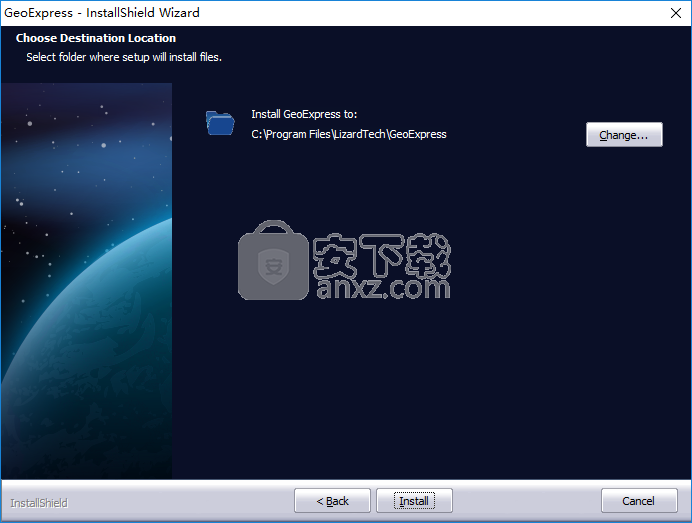
Task: Click the GeoExpress - InstallShield Wizard title
Action: (102, 13)
